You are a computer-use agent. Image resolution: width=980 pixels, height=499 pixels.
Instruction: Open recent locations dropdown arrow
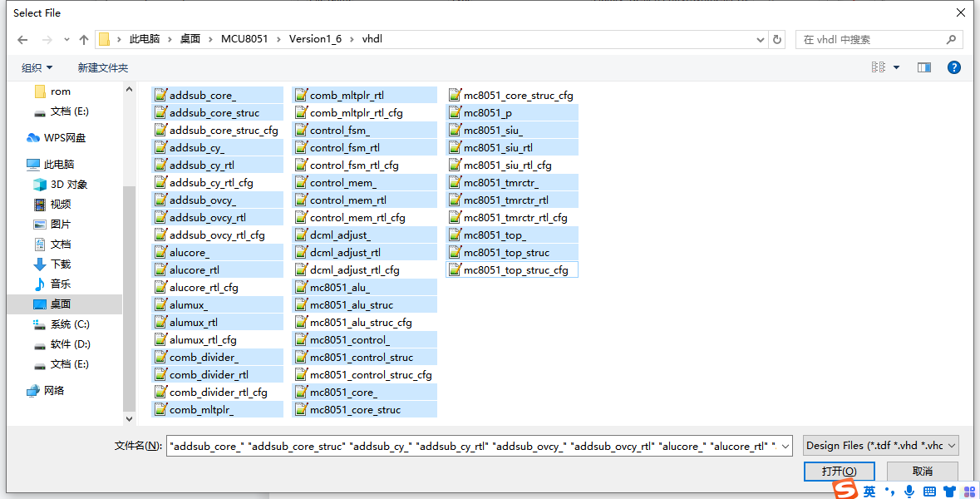pyautogui.click(x=66, y=39)
